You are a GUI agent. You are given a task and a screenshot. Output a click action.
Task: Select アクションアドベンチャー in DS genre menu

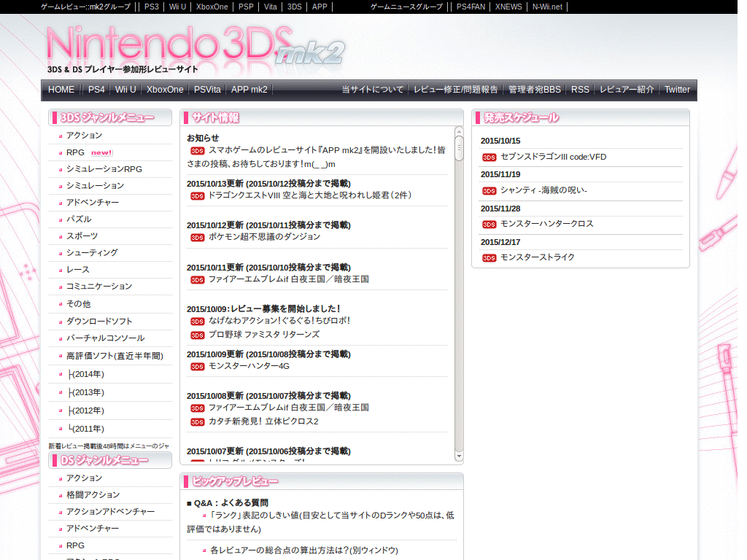tap(111, 511)
